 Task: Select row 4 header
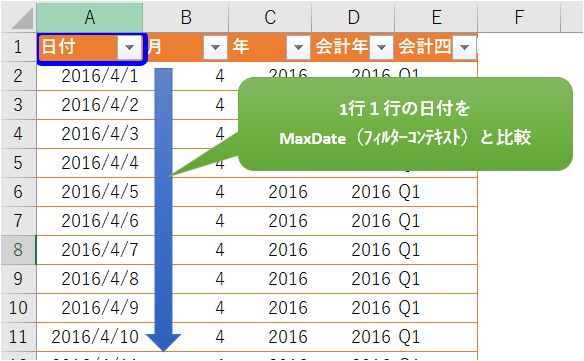pos(18,134)
